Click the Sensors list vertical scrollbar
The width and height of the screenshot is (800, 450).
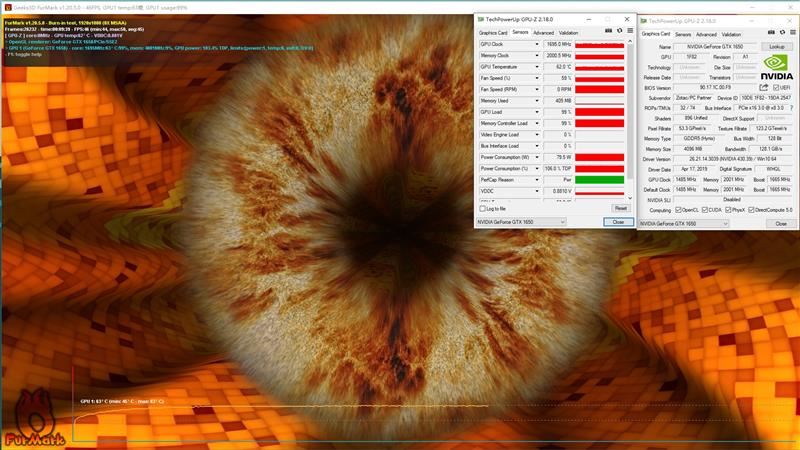(630, 112)
